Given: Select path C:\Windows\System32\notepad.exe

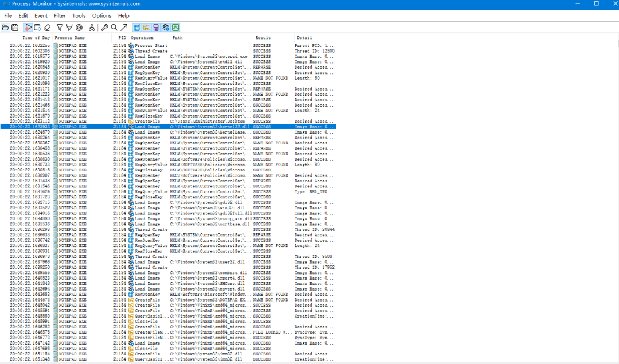Looking at the screenshot, I should click(x=209, y=56).
